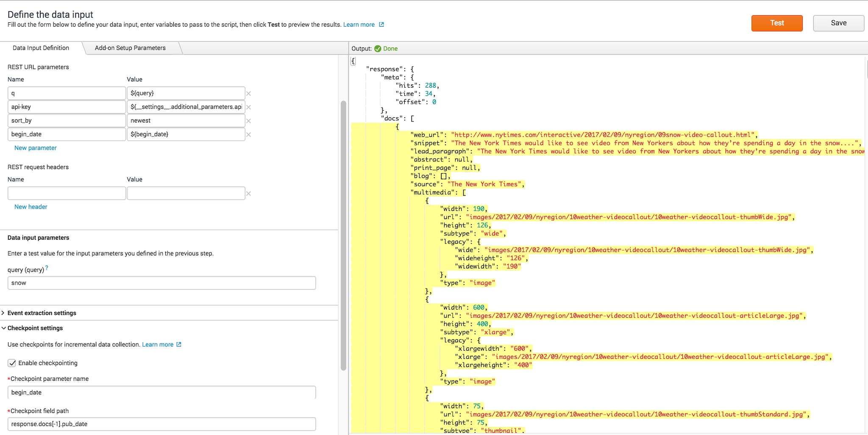Click the "xlargewidth": "600" output line
Viewport: 868px width, 435px height.
click(x=493, y=349)
